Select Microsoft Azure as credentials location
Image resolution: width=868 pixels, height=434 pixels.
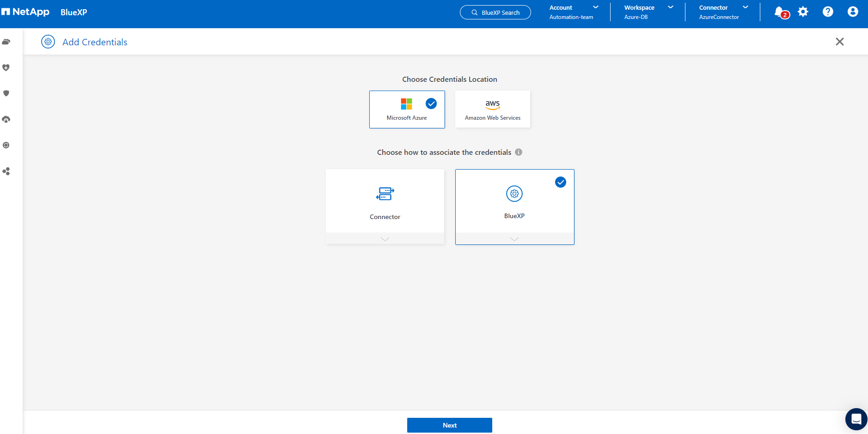(x=407, y=110)
